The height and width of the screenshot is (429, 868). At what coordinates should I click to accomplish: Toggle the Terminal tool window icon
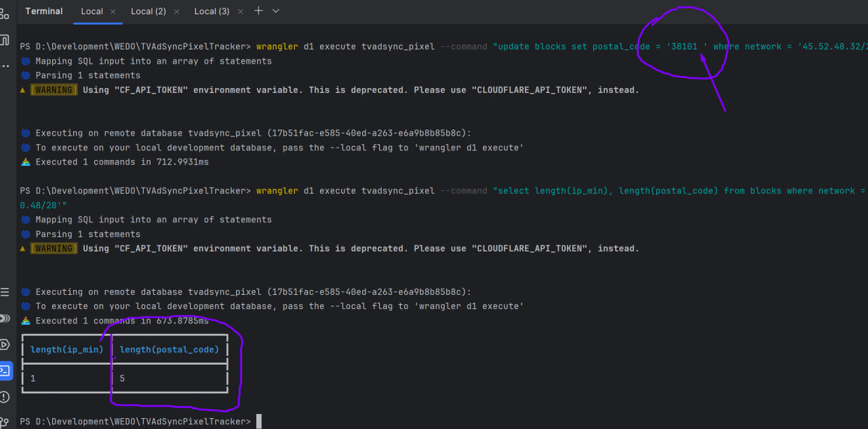pos(5,371)
